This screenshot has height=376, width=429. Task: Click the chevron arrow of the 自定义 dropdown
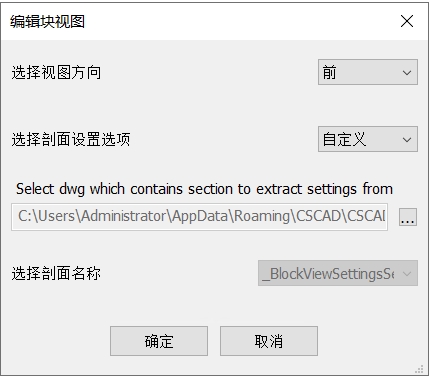[x=407, y=139]
